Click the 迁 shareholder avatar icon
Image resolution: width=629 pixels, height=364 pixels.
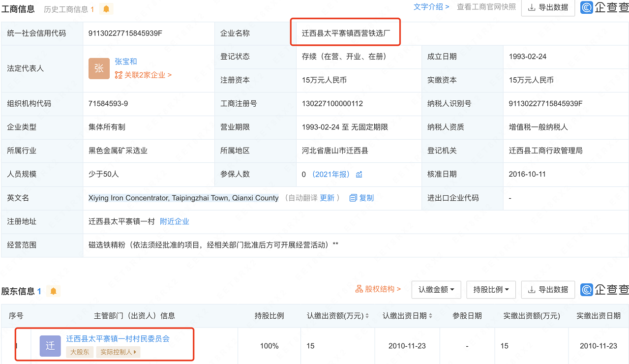[x=50, y=346]
